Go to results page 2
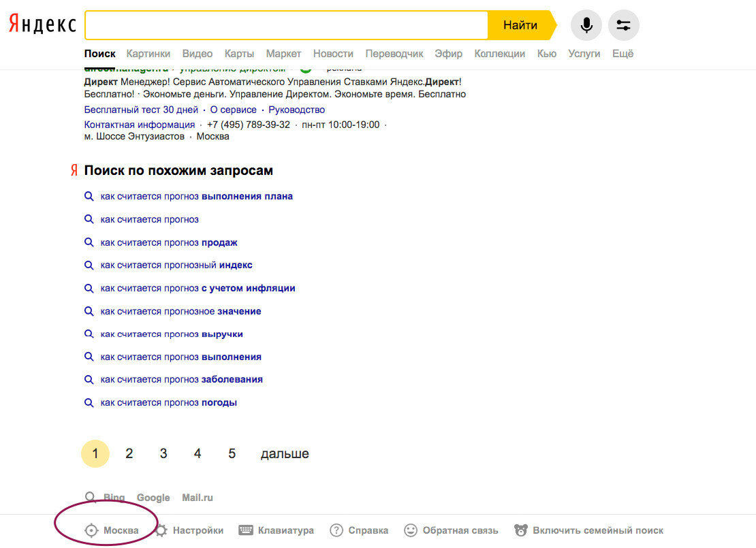 (129, 453)
